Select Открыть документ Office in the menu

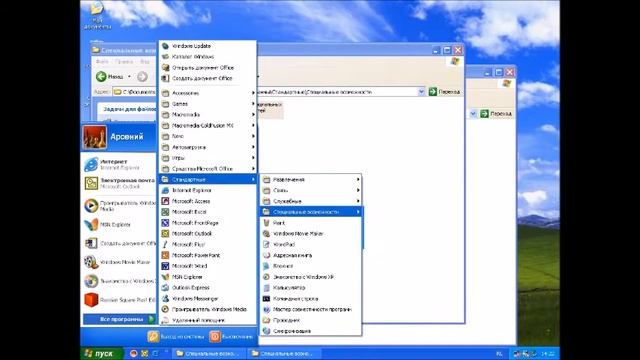[x=207, y=68]
